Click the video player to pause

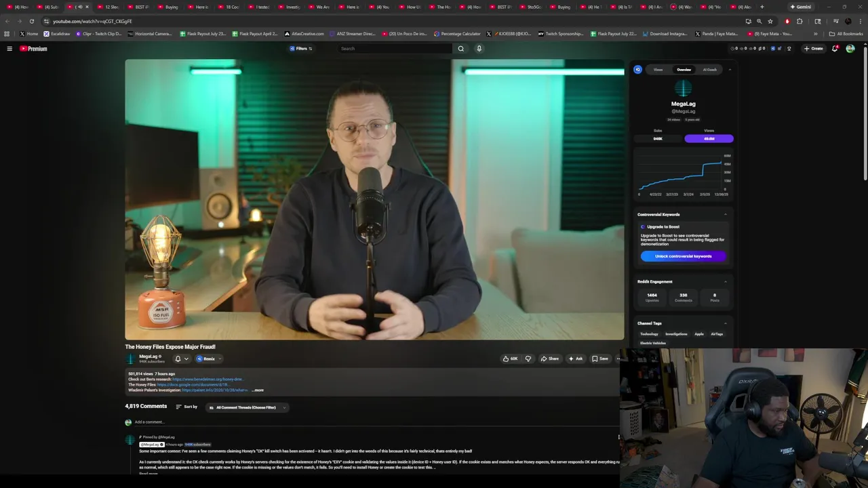tap(374, 199)
